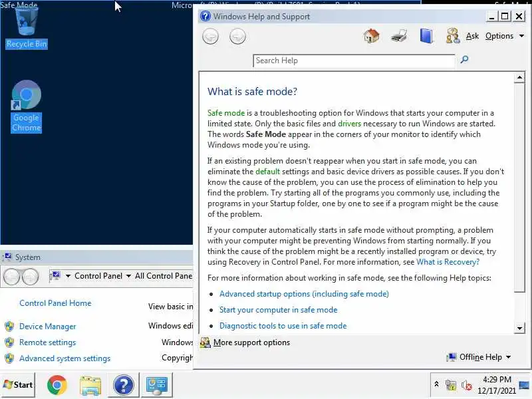Open Remote settings link
Screen dimensions: 532x399
[x=47, y=342]
